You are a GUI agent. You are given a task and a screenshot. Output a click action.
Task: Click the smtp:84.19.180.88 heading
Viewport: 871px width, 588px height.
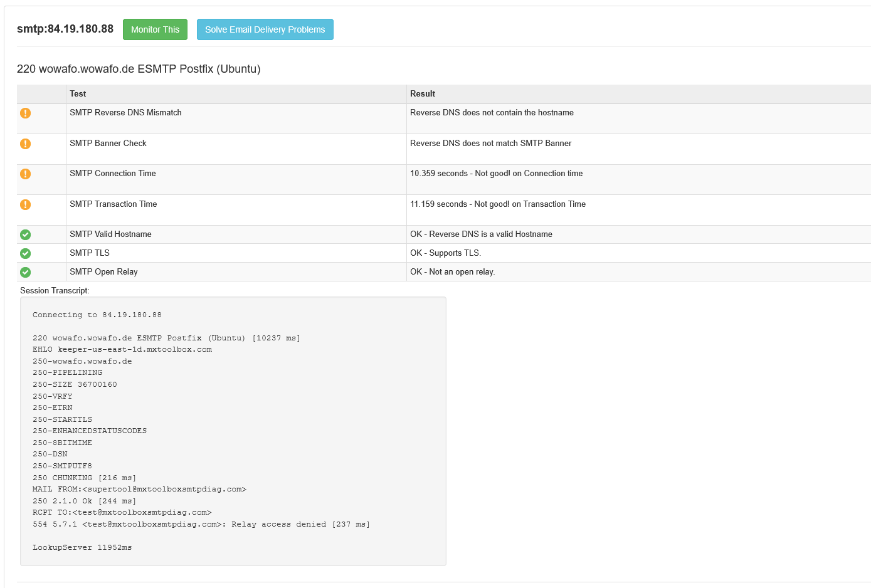tap(65, 29)
